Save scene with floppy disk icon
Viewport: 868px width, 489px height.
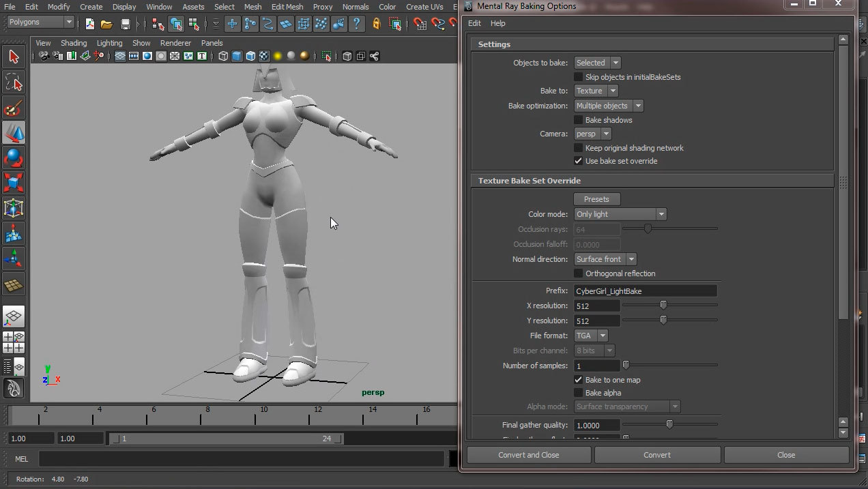125,25
